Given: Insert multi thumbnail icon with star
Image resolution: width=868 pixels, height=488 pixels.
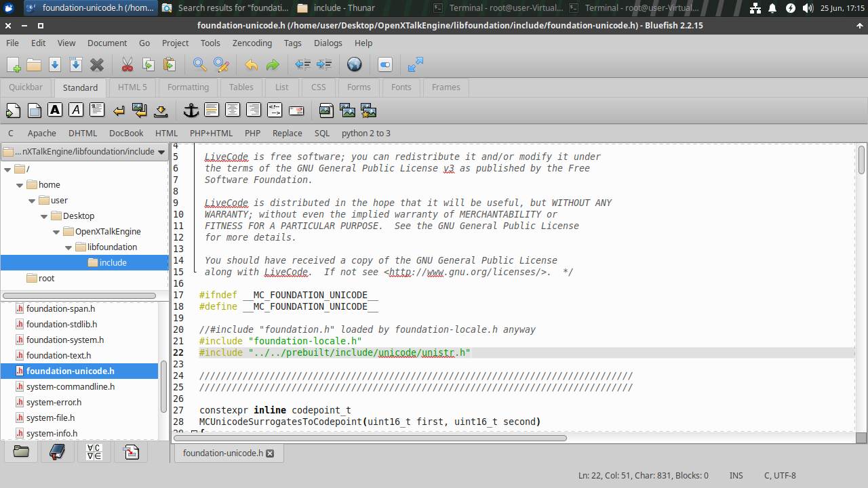Looking at the screenshot, I should coord(368,110).
